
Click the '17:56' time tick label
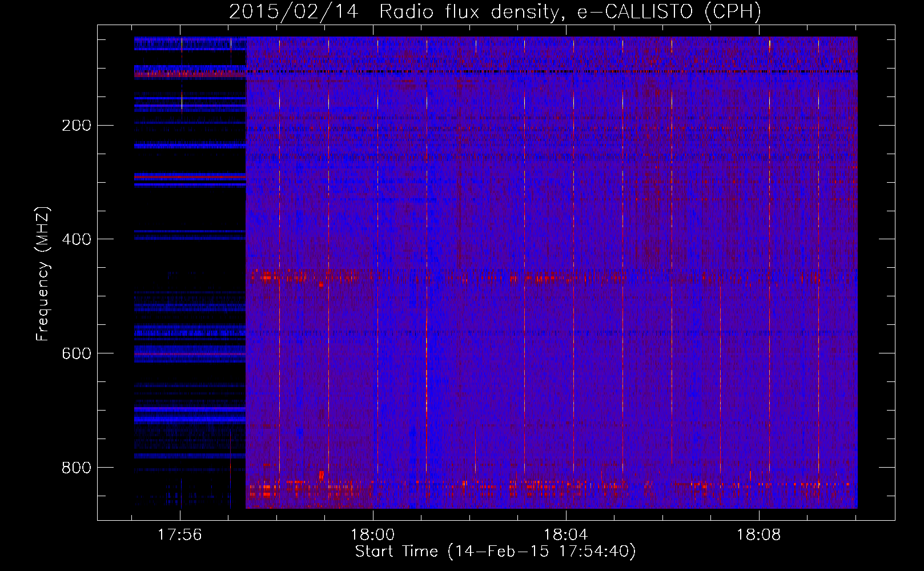click(x=180, y=535)
